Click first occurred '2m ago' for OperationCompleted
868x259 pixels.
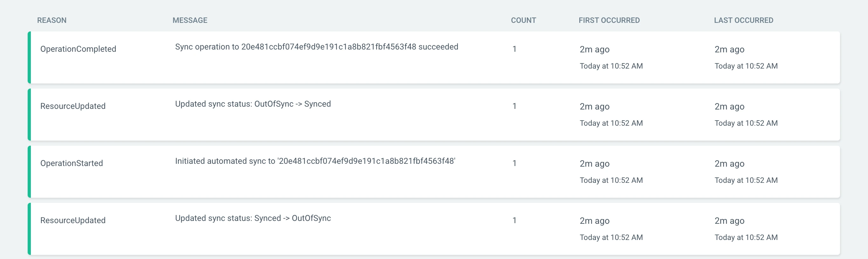click(x=594, y=50)
